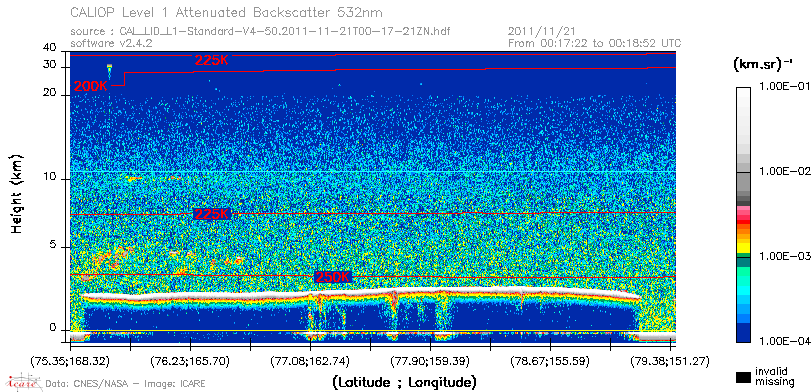This screenshot has height=392, width=811.
Task: Click the '(Latitude ; Longitude)' axis title
Action: pyautogui.click(x=403, y=383)
